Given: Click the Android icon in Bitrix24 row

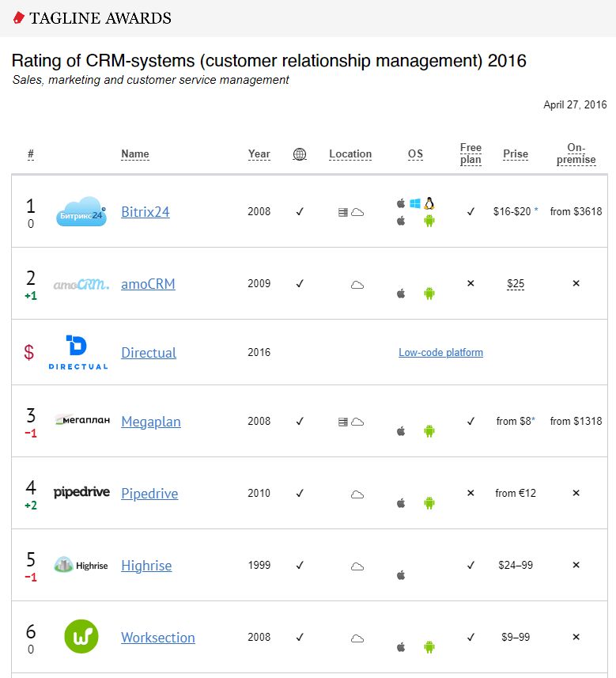Looking at the screenshot, I should click(x=429, y=221).
